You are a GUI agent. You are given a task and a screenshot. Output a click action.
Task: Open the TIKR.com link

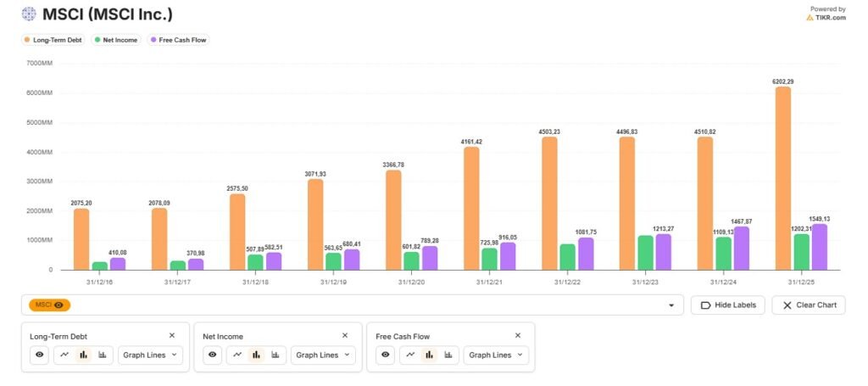tap(826, 17)
